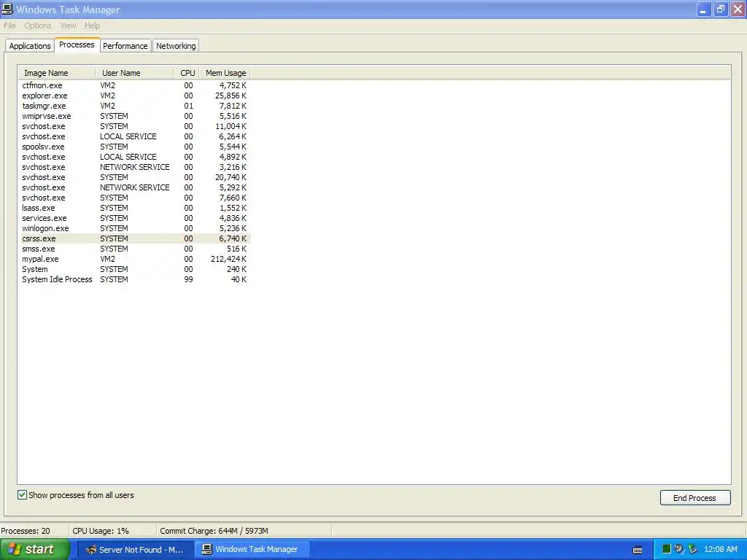Open the Help menu

click(x=93, y=26)
